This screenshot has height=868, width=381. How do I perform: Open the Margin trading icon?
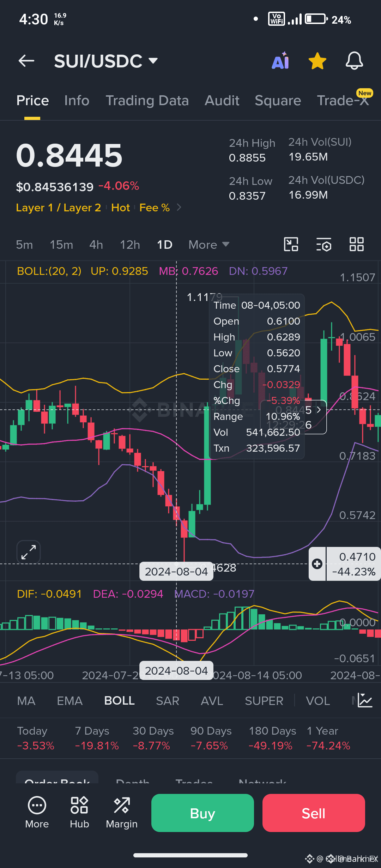point(122,813)
